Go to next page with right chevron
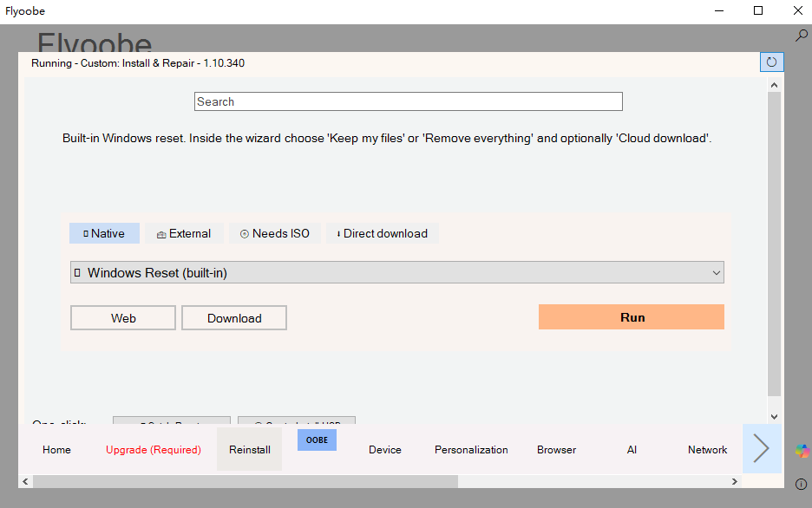The image size is (812, 508). pyautogui.click(x=762, y=448)
